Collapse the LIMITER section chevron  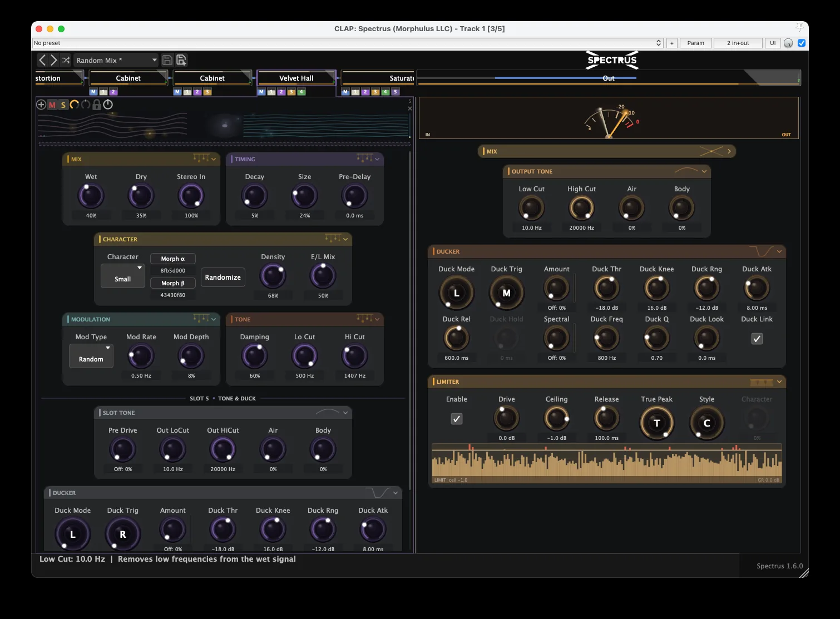[779, 382]
